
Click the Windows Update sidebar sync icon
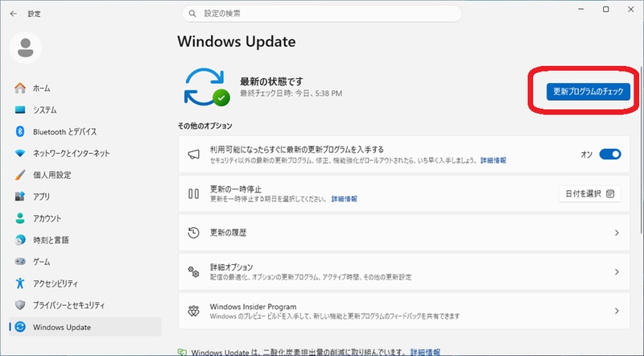pyautogui.click(x=20, y=327)
